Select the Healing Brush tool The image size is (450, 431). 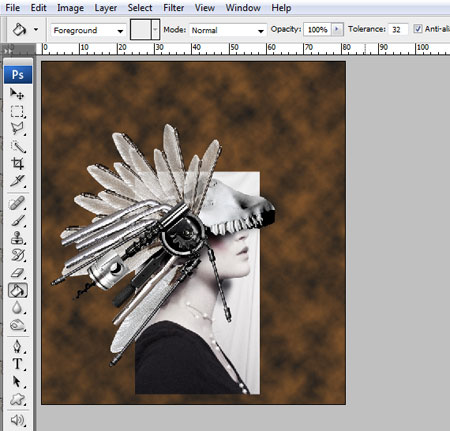[x=17, y=203]
